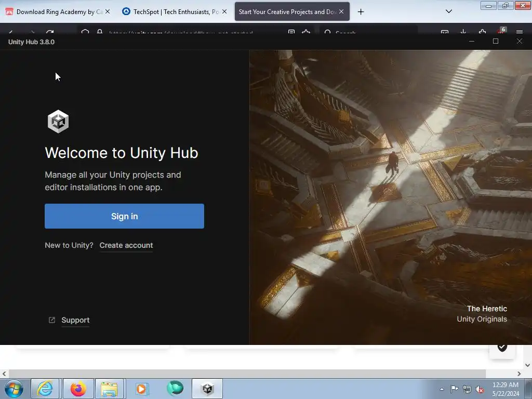Open the Windows Start menu
This screenshot has height=399, width=532.
coord(14,389)
